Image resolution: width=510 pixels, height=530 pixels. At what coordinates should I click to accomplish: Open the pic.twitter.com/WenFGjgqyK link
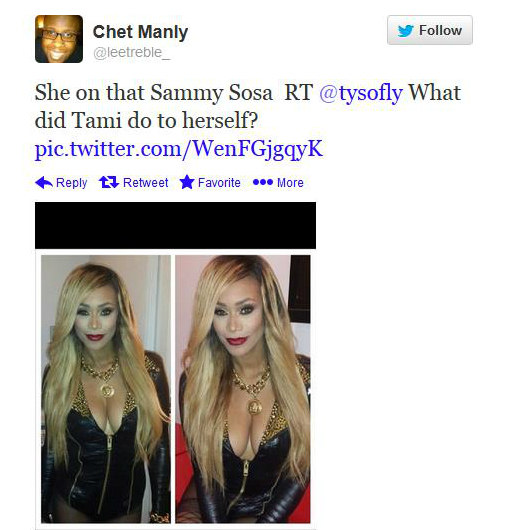tap(179, 148)
